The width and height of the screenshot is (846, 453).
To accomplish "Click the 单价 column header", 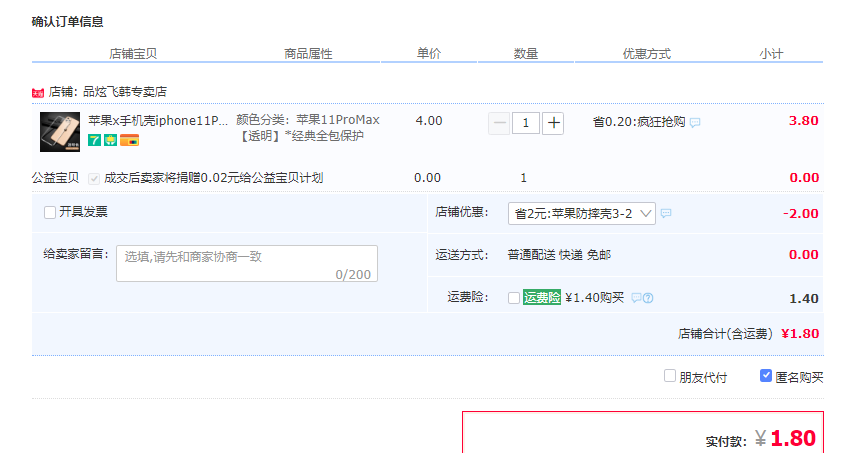I will [x=429, y=53].
